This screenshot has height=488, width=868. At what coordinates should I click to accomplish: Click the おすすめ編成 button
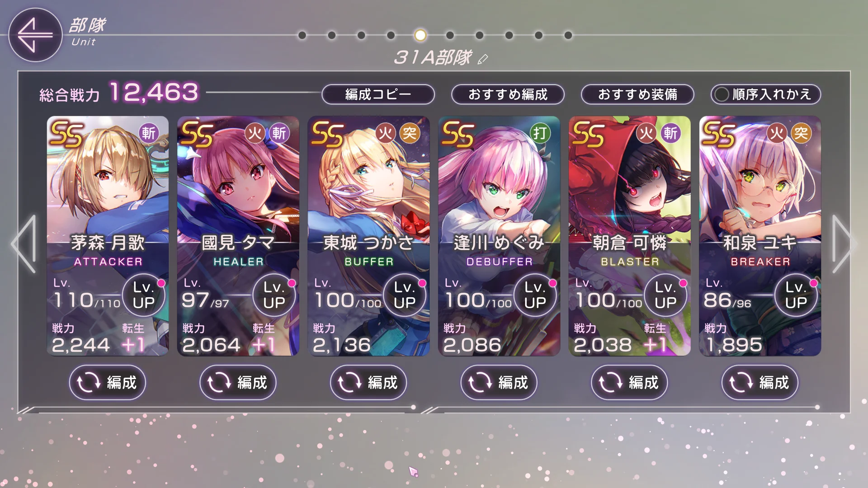(x=508, y=94)
